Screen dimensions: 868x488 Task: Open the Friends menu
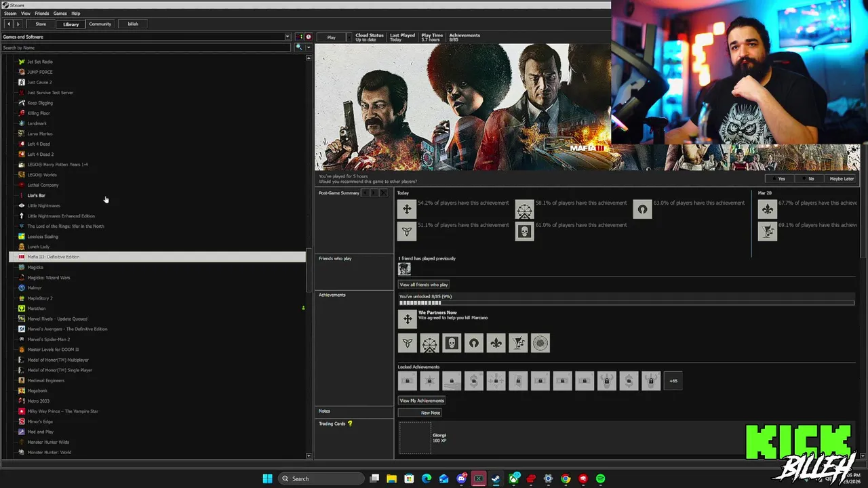[x=42, y=14]
